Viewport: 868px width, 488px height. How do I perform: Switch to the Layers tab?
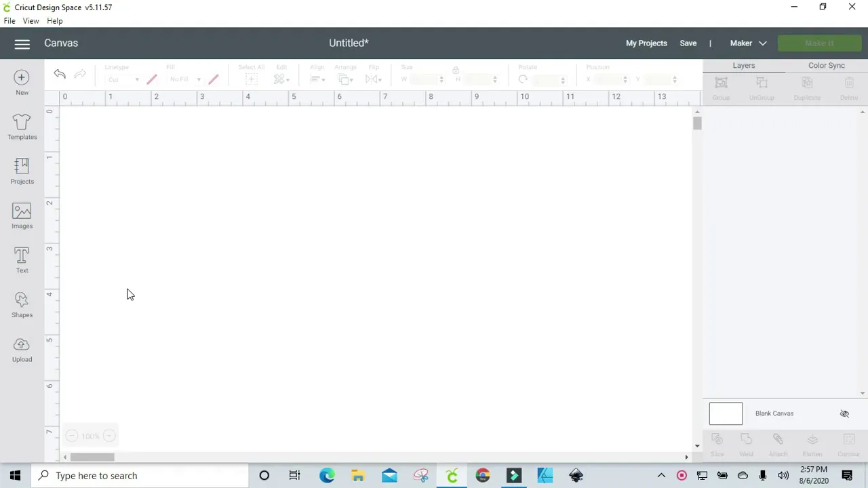point(744,66)
